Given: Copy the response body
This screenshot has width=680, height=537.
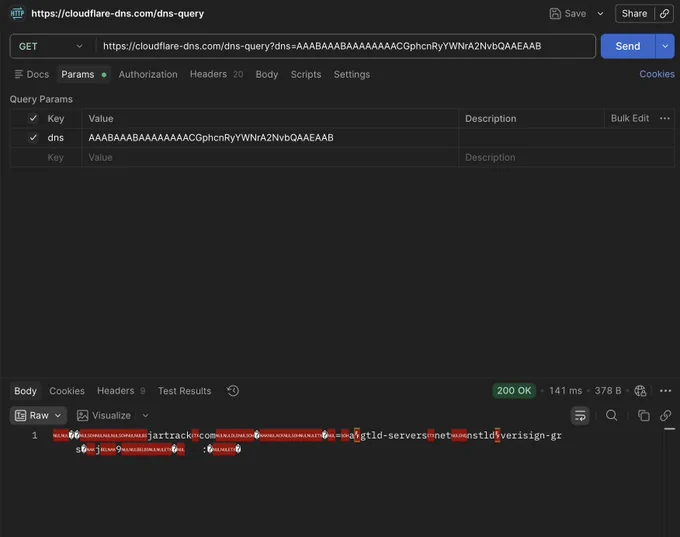Looking at the screenshot, I should point(644,415).
